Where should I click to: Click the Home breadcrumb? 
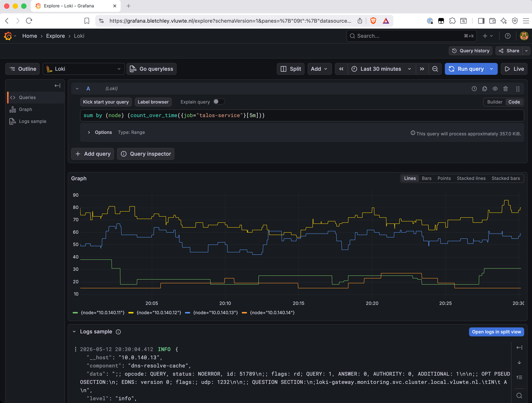pos(30,36)
